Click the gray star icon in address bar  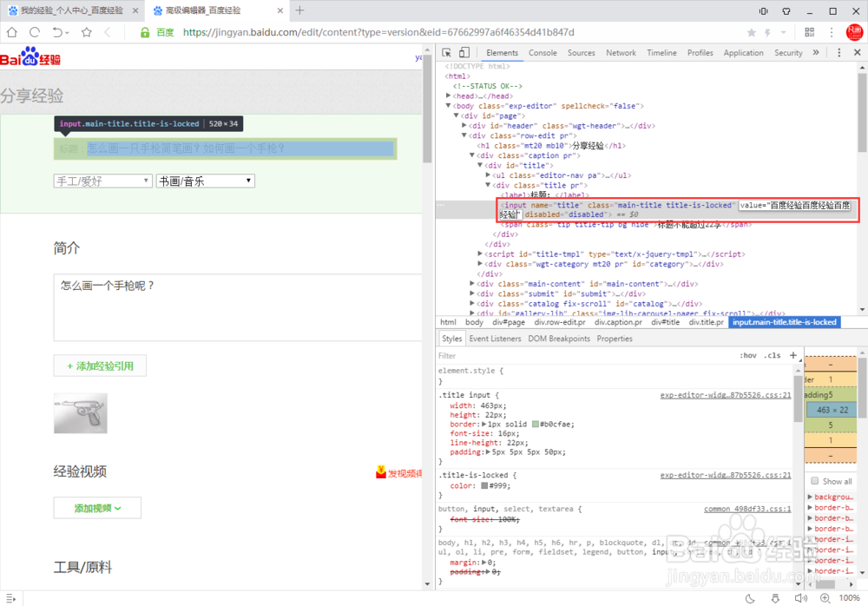(x=751, y=33)
